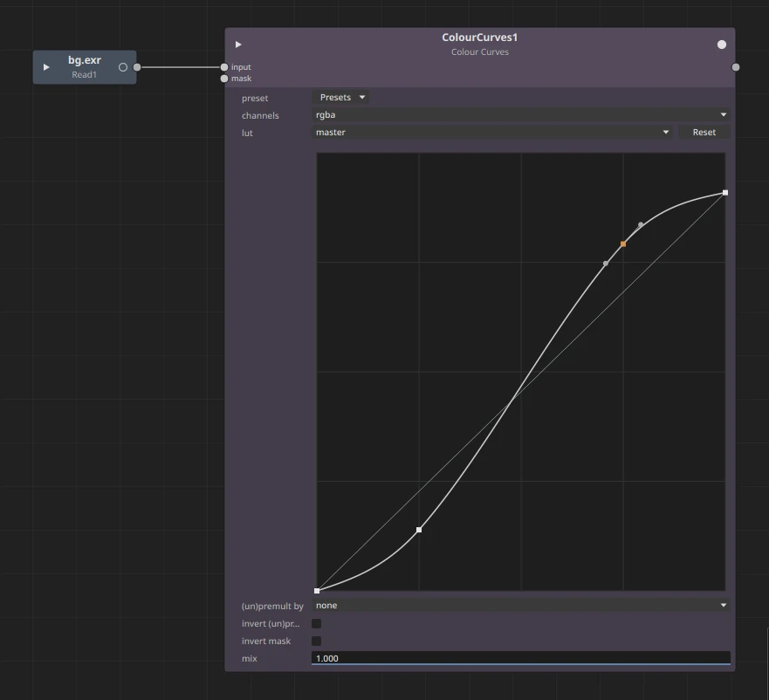This screenshot has height=700, width=769.
Task: Click the mask port label
Action: [241, 79]
